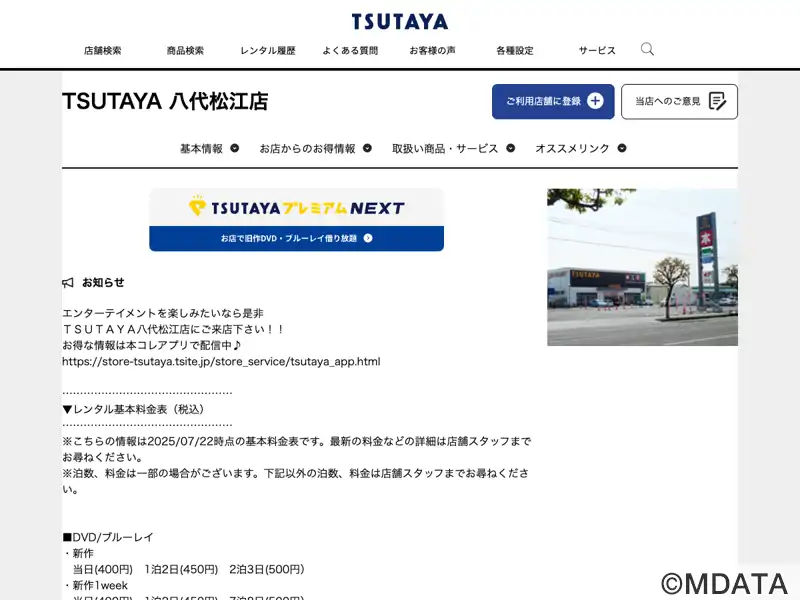
Task: Open 各種設定 menu item
Action: point(515,51)
